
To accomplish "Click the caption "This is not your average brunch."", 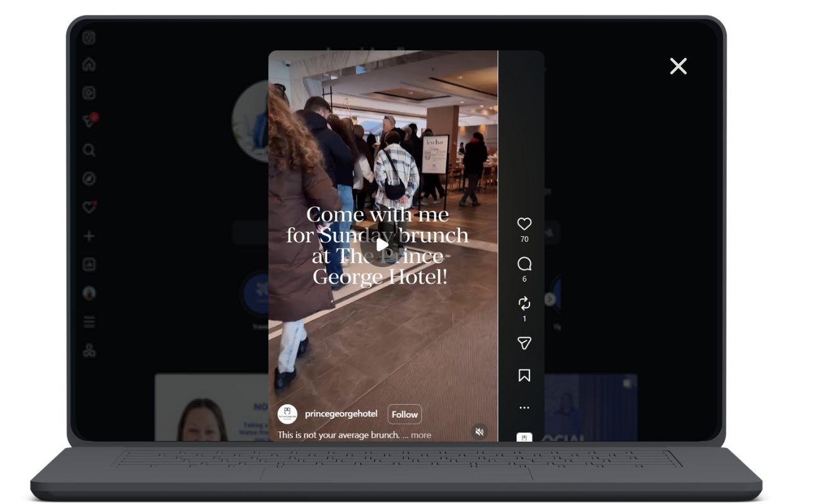I will (x=338, y=435).
